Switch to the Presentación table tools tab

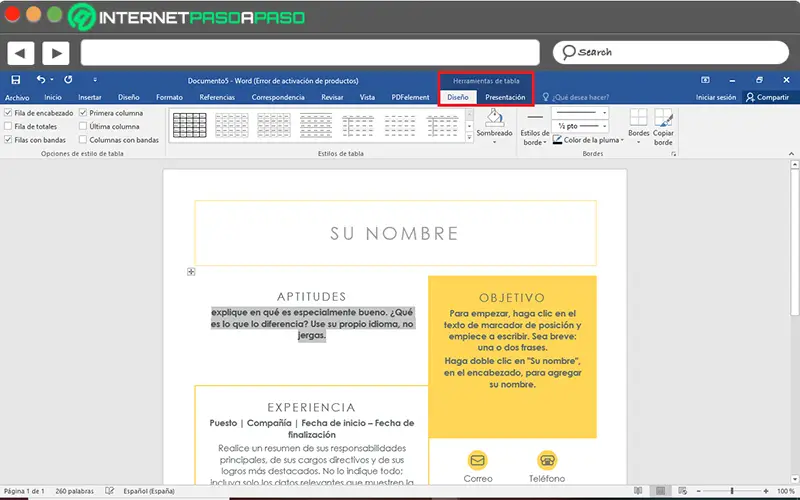click(x=505, y=97)
